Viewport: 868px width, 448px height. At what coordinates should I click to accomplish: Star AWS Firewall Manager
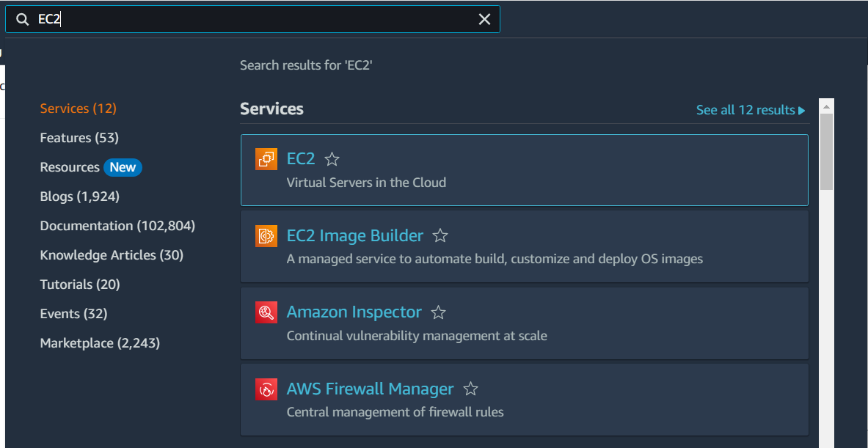click(x=470, y=389)
